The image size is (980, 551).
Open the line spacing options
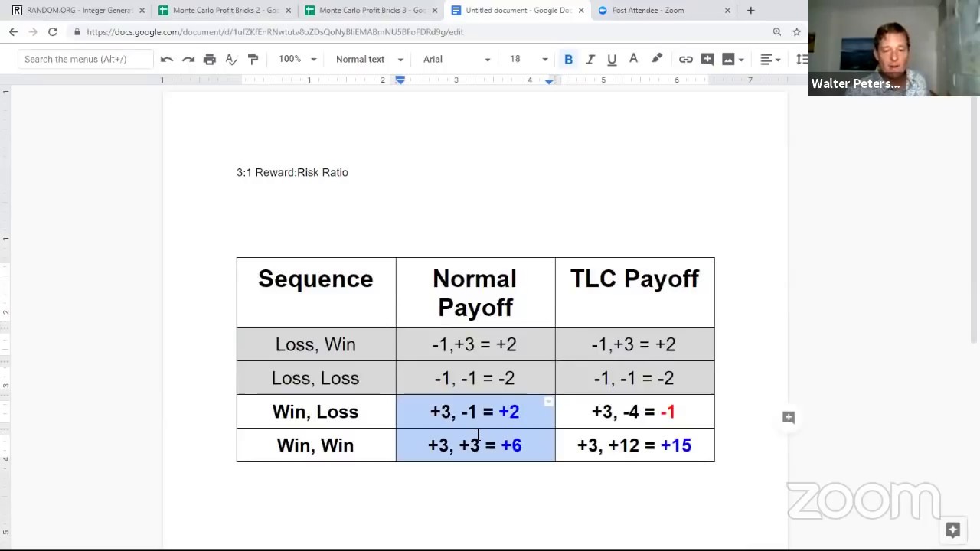(802, 59)
